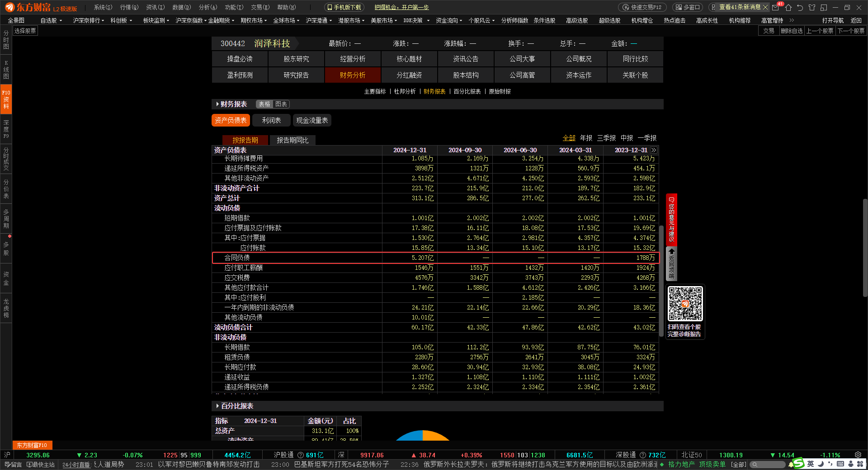The width and height of the screenshot is (868, 470).
Task: Click the window layout icon in title bar
Action: [824, 8]
